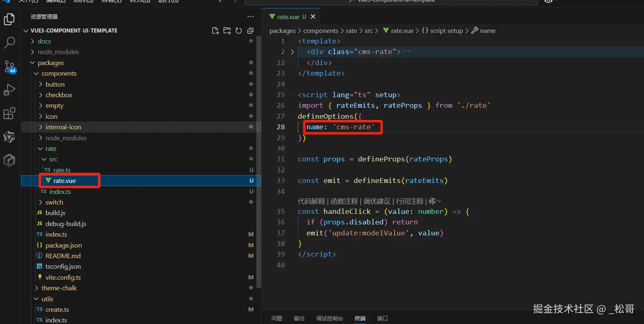Collapse all folders in Explorer
644x324 pixels.
coord(251,30)
